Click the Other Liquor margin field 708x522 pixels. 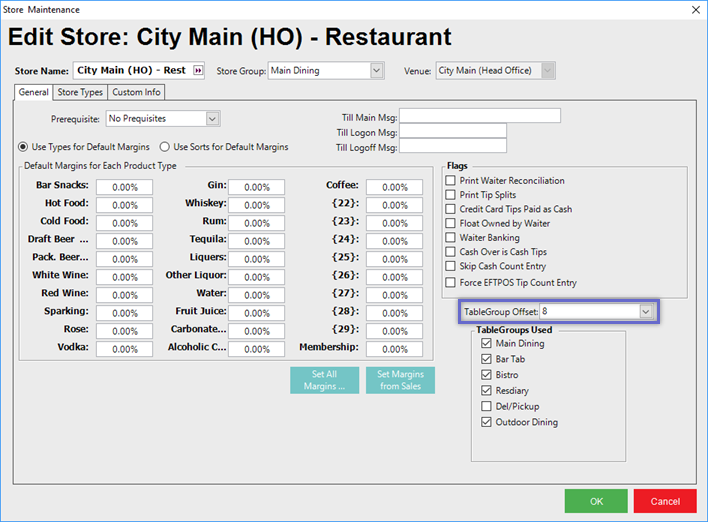click(x=256, y=277)
